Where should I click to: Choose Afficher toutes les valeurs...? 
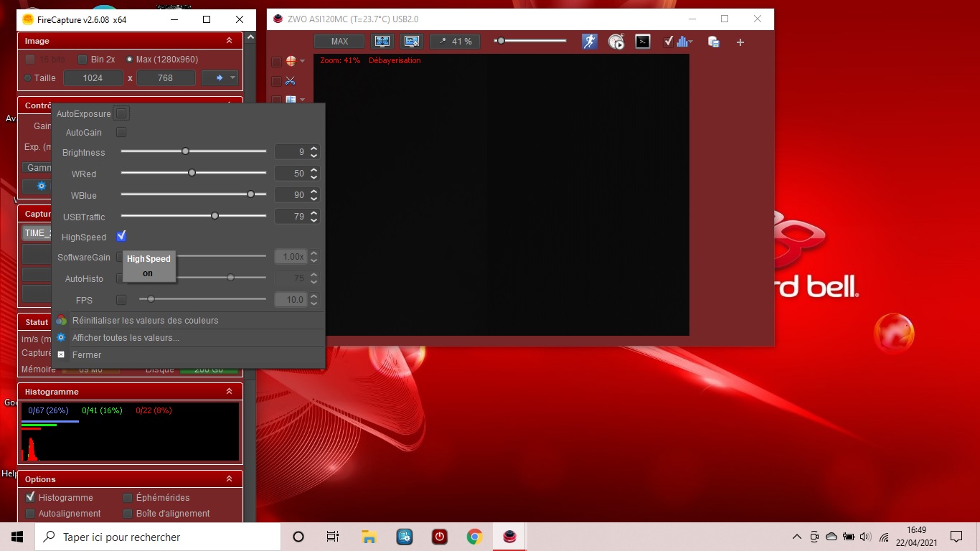coord(126,338)
